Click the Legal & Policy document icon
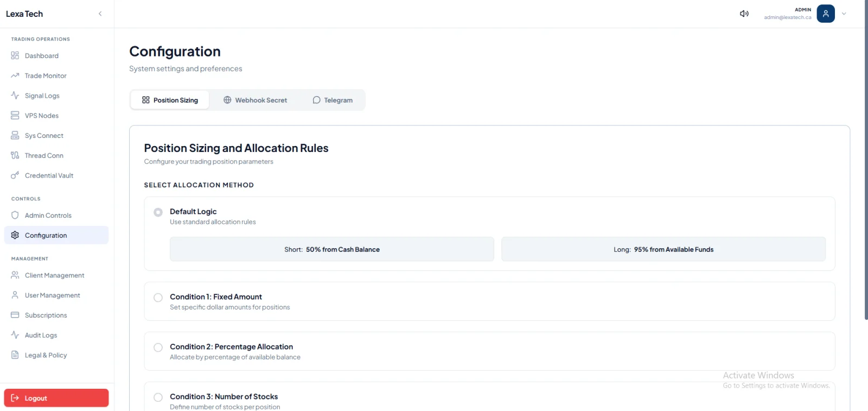The width and height of the screenshot is (868, 411). point(15,355)
